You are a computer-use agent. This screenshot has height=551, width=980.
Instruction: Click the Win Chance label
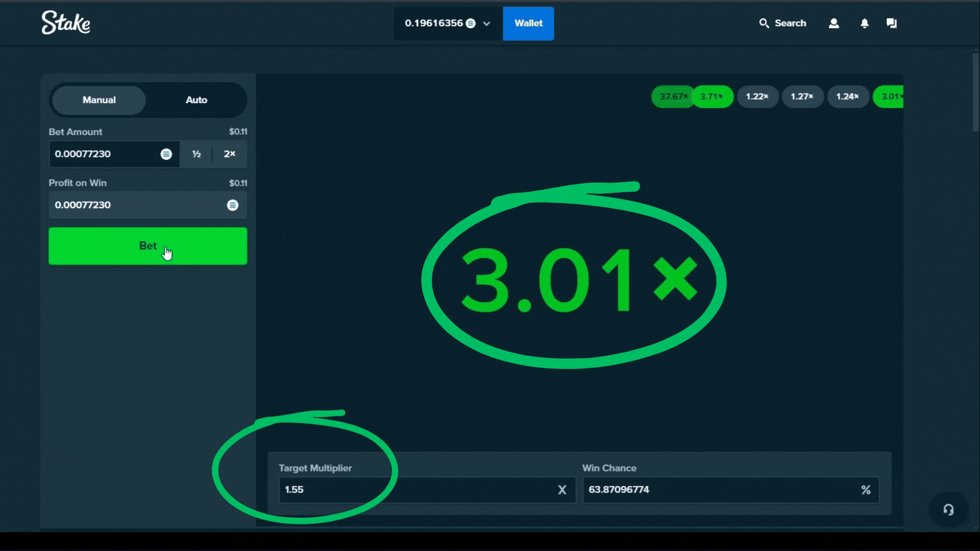(609, 468)
